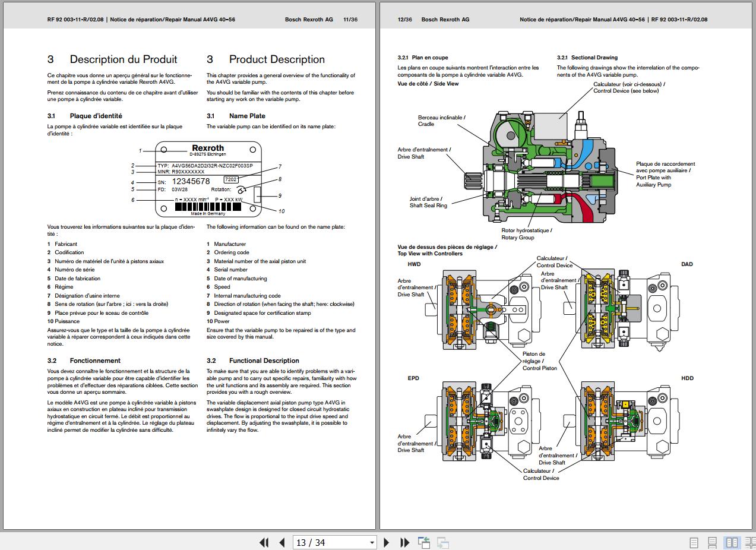Click the '3.2.1 Plan en coupe' heading
The width and height of the screenshot is (756, 550).
423,58
